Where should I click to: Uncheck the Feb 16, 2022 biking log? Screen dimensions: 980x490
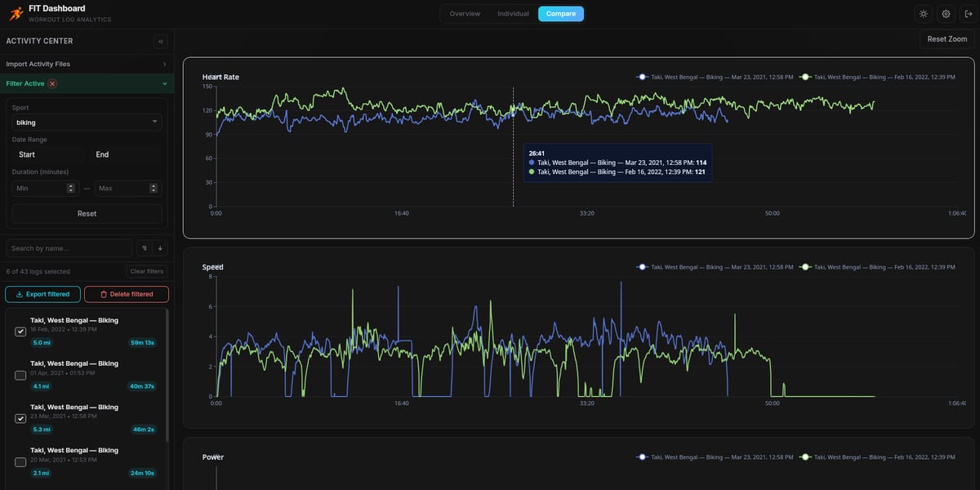point(18,332)
